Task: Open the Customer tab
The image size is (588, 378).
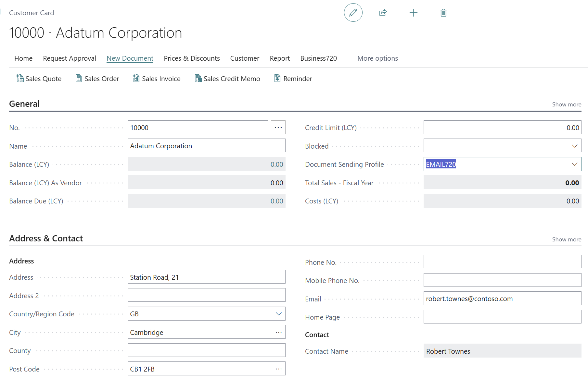Action: pyautogui.click(x=245, y=58)
